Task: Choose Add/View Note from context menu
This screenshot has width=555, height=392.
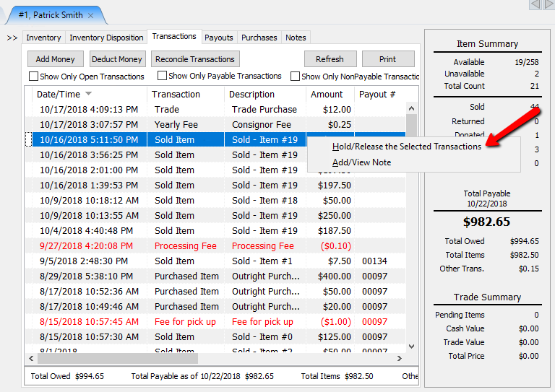Action: click(x=361, y=162)
